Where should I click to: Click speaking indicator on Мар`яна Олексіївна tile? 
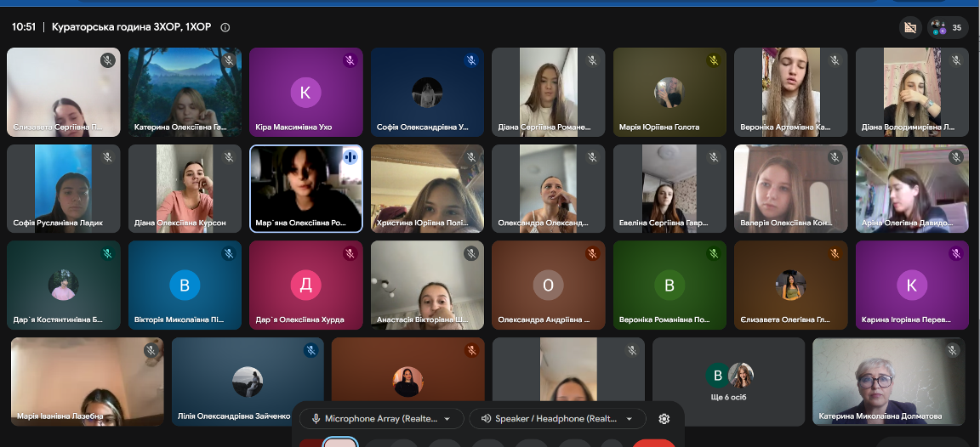tap(350, 157)
